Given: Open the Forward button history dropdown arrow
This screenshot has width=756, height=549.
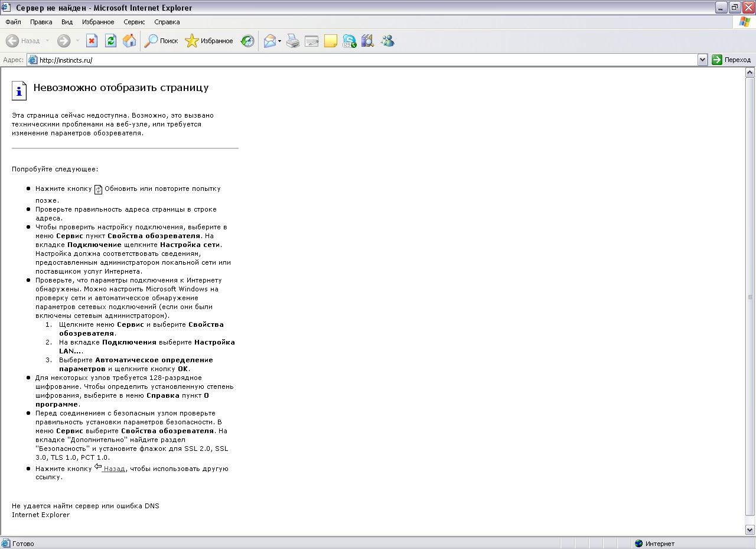Looking at the screenshot, I should [77, 41].
